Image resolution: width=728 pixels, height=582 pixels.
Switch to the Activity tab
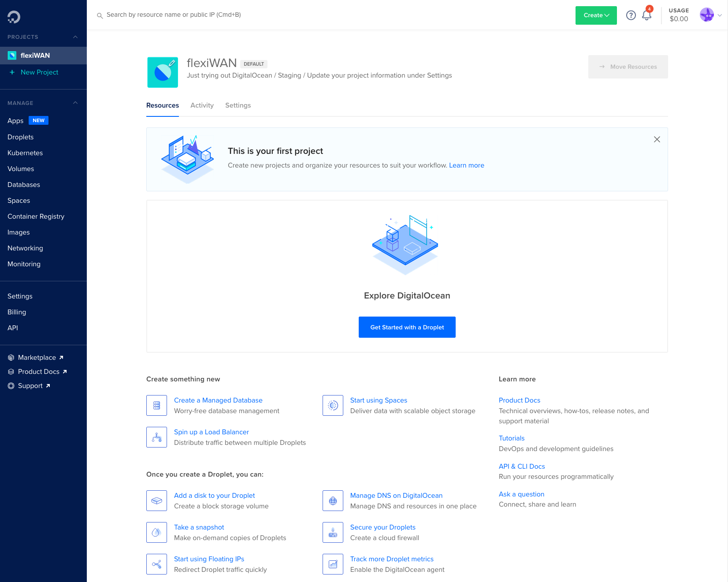pyautogui.click(x=202, y=105)
